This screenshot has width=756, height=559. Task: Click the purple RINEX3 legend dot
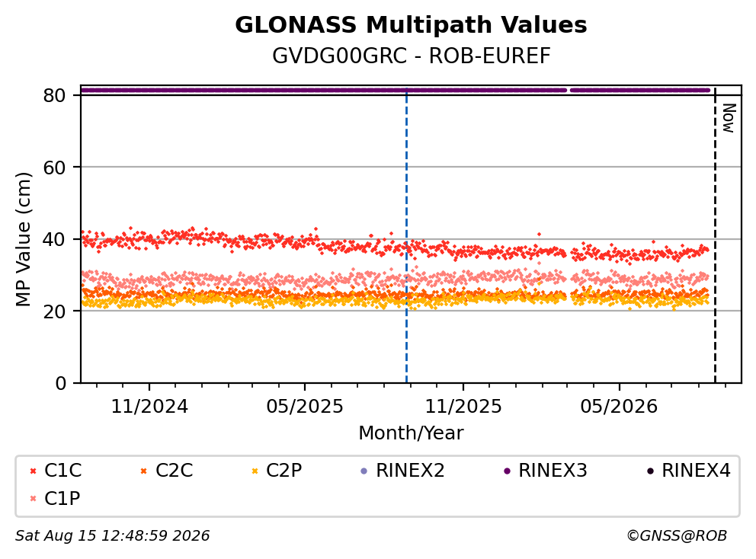(507, 471)
